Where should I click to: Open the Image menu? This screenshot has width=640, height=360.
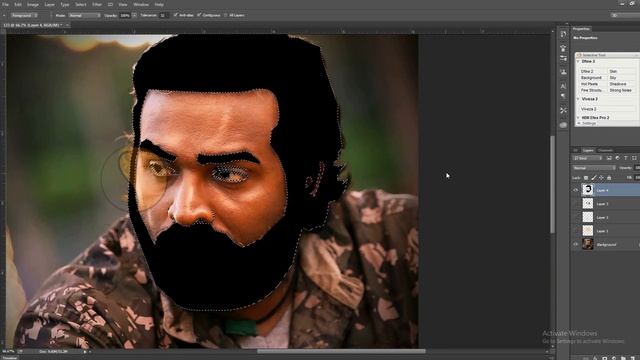(33, 4)
